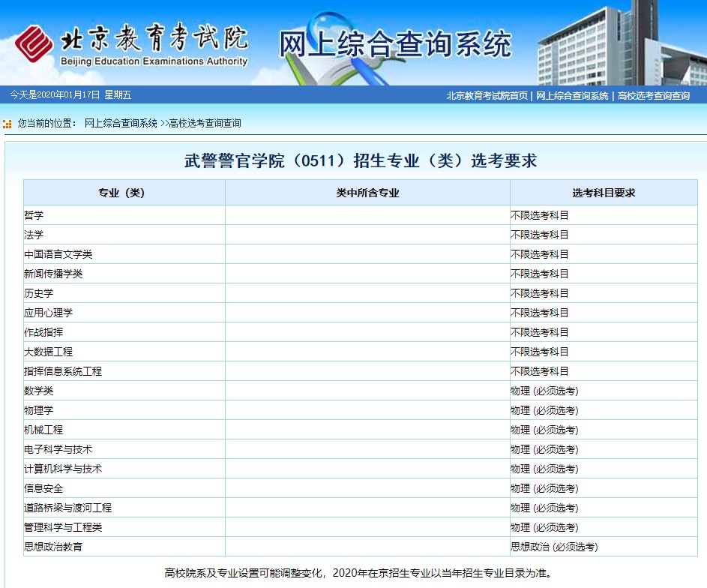Select the 哲学 row cell

[x=124, y=215]
